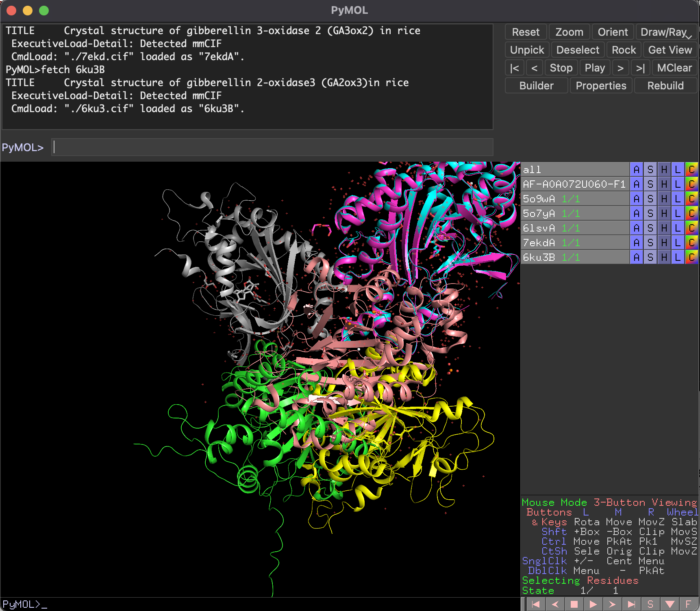The height and width of the screenshot is (611, 700).
Task: Toggle visibility of the 6lsvA object
Action: click(x=539, y=228)
